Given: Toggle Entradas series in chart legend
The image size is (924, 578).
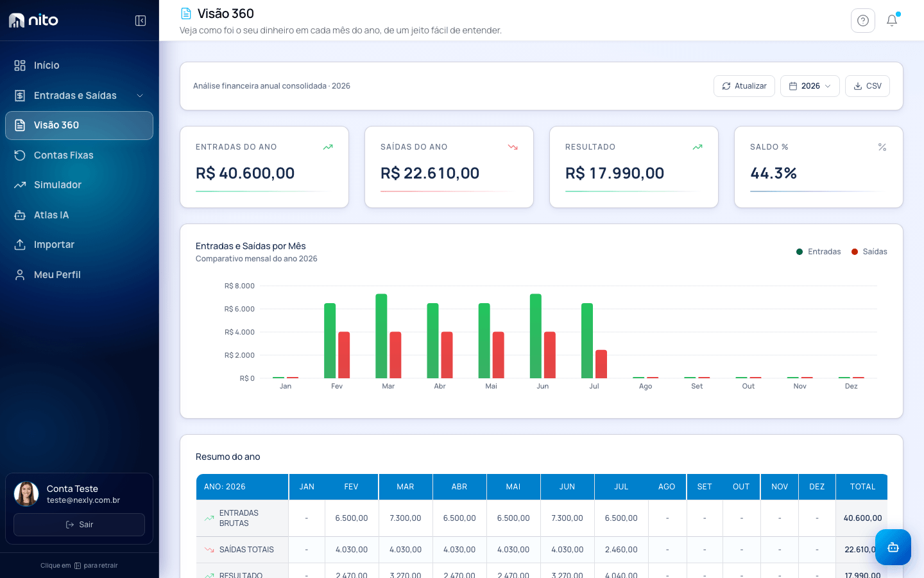Looking at the screenshot, I should [818, 252].
